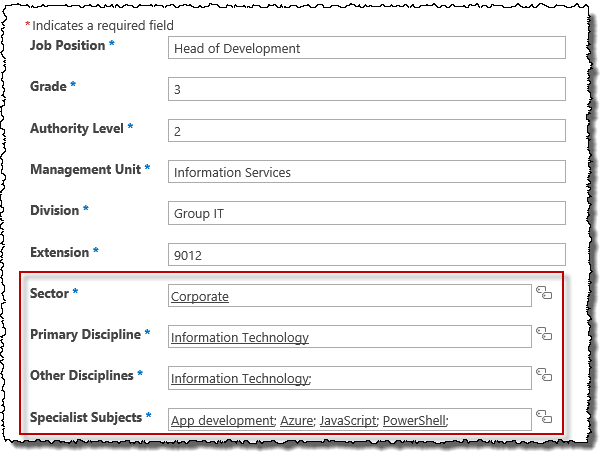This screenshot has width=609, height=463.
Task: Click Information Technology term in Primary Discipline
Action: (240, 338)
